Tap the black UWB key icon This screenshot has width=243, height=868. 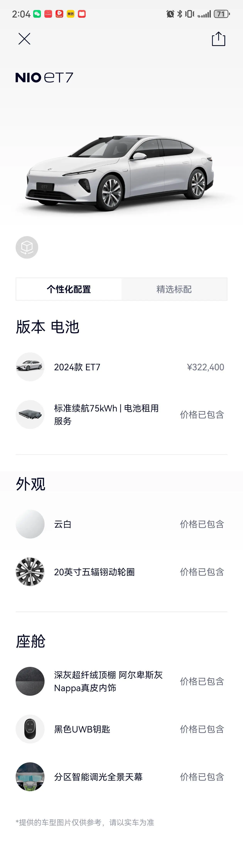coord(30,729)
